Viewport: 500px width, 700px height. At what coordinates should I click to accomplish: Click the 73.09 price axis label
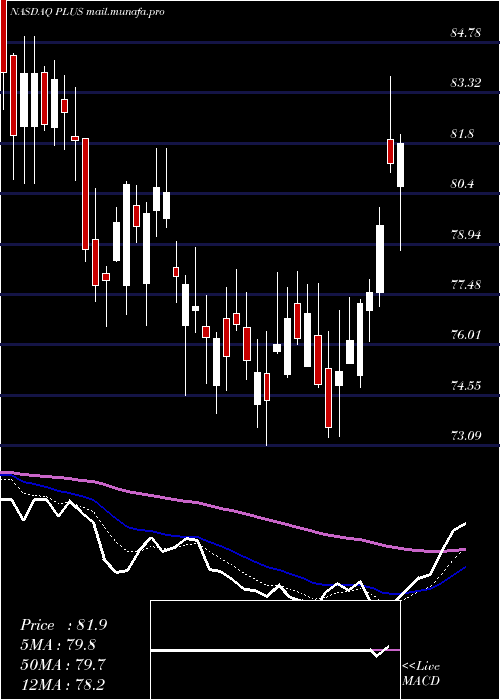(x=466, y=435)
